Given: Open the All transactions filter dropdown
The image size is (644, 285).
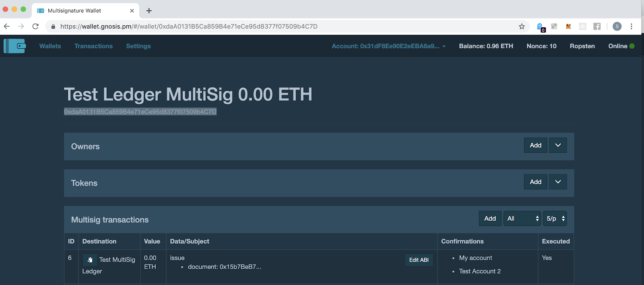Looking at the screenshot, I should (x=522, y=219).
